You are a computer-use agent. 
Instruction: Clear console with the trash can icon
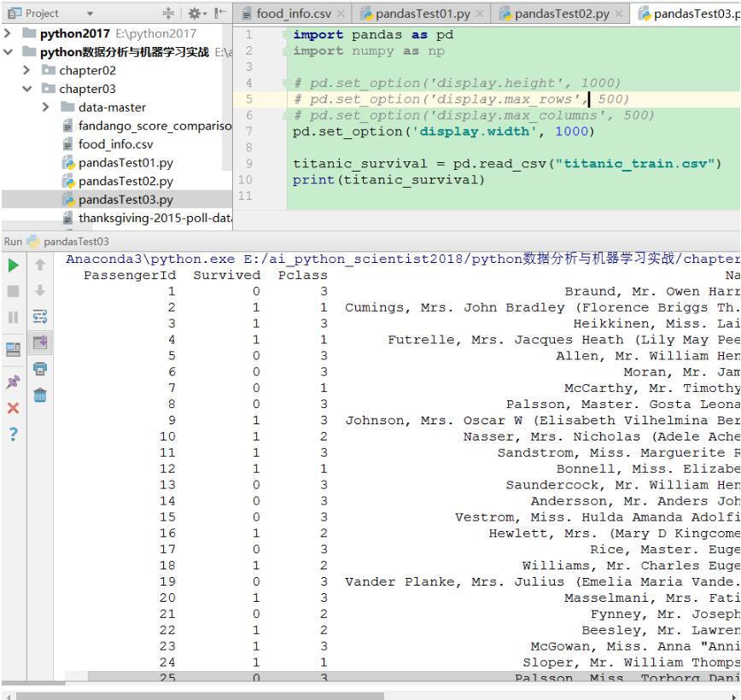coord(40,394)
